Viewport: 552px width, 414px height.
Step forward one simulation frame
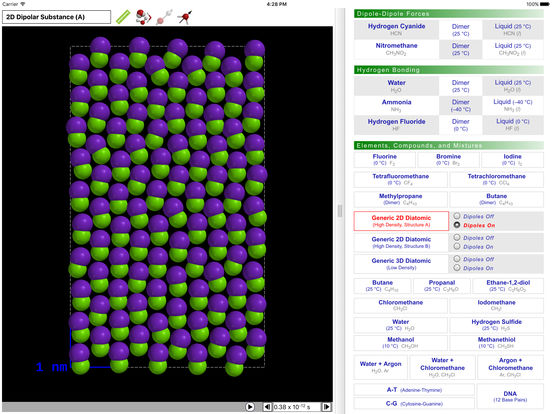(x=326, y=407)
